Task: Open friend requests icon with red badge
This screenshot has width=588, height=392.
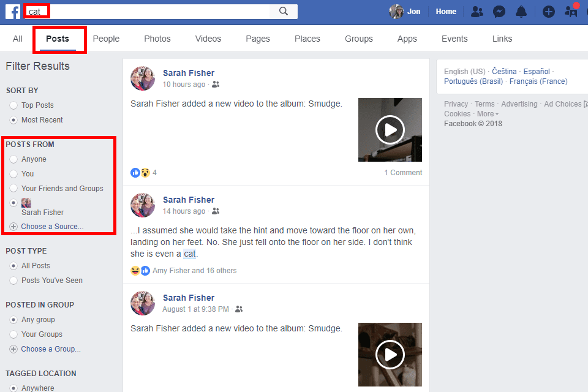Action: (571, 11)
